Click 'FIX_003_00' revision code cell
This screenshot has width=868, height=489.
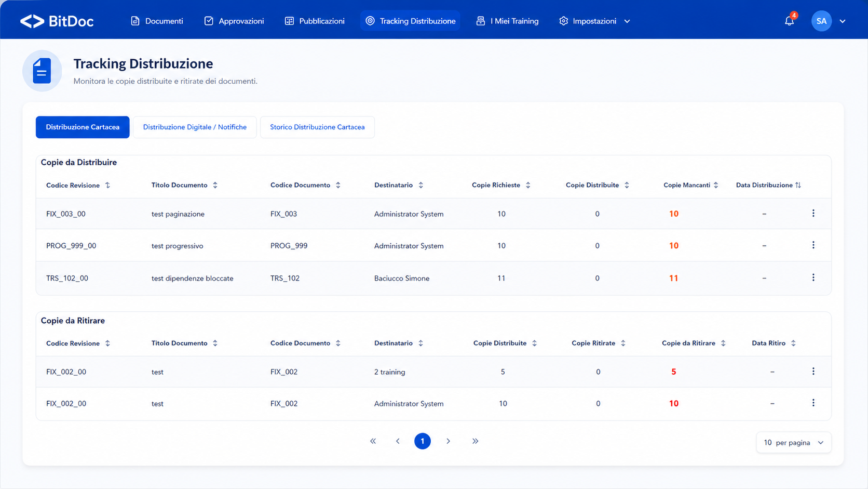[x=66, y=214]
